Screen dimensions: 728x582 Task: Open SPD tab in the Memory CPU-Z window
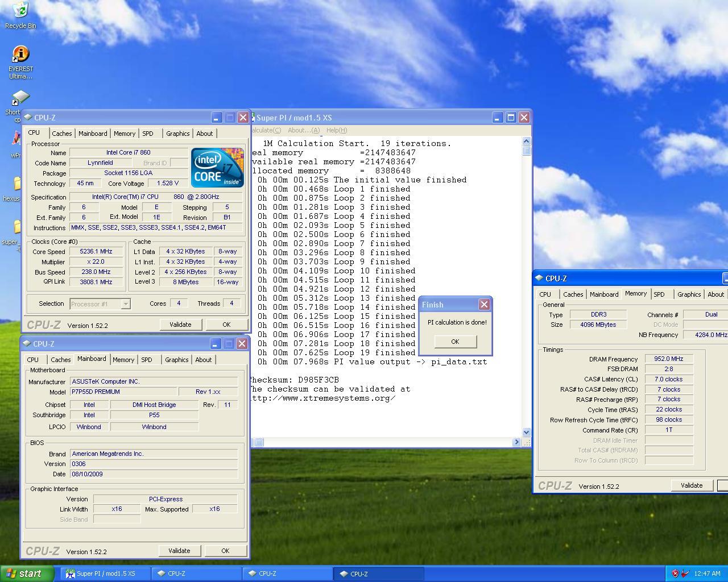tap(659, 294)
